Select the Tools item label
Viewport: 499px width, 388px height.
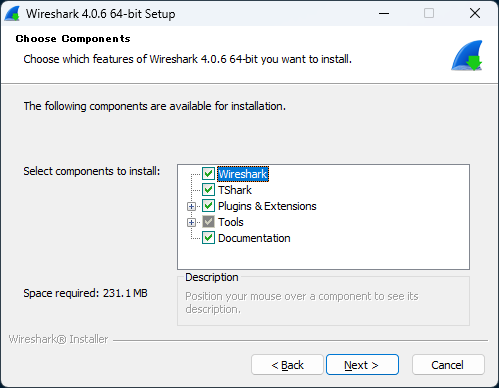coord(231,222)
